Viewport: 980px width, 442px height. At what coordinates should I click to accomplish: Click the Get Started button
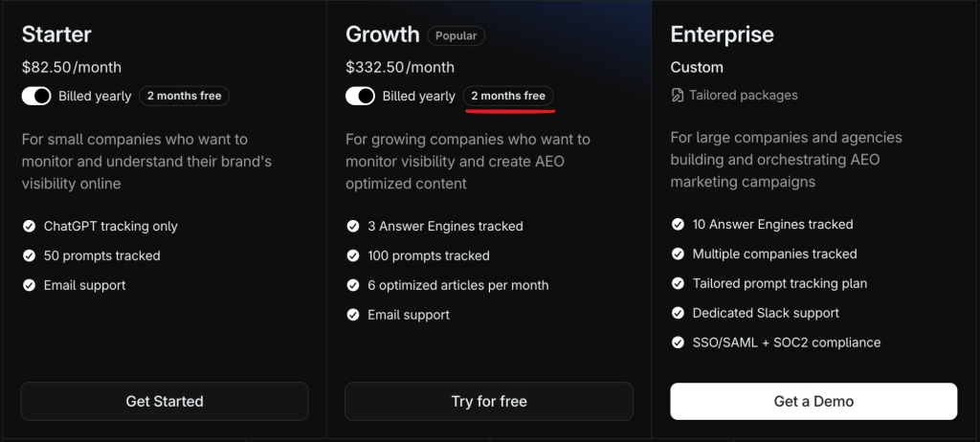[x=165, y=401]
